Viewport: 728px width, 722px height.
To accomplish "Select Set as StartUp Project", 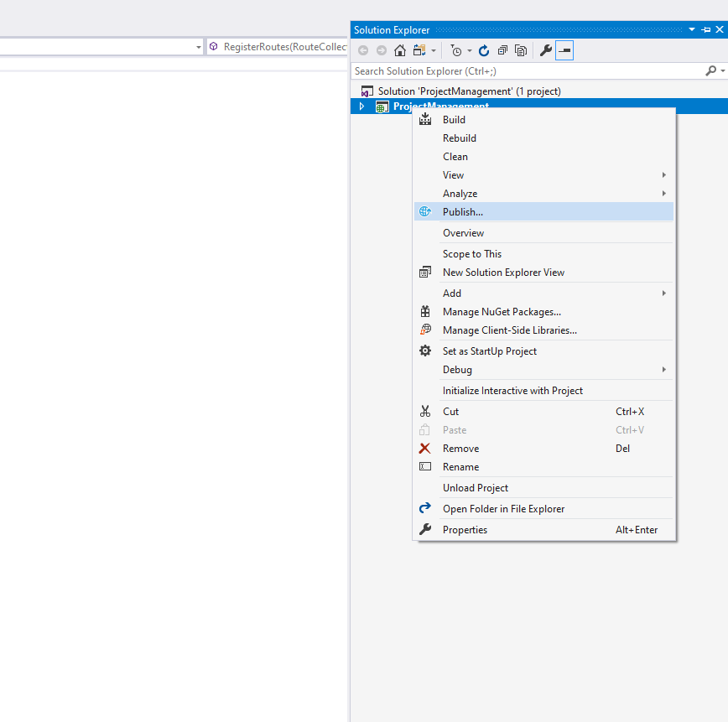I will (489, 351).
